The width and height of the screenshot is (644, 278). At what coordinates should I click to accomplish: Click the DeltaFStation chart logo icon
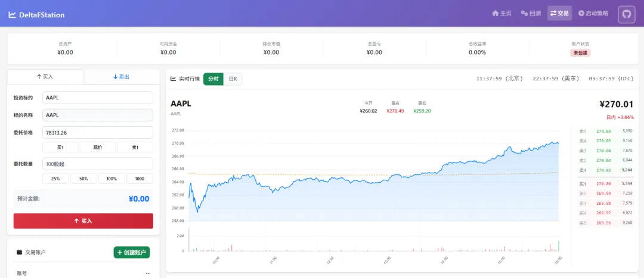point(12,15)
